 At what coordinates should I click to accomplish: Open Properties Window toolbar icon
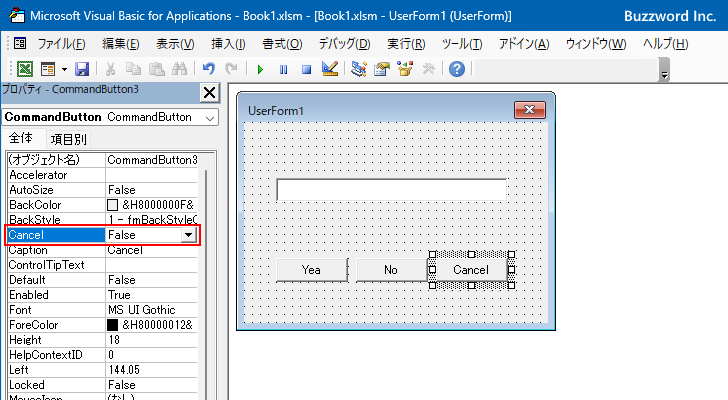(x=382, y=69)
